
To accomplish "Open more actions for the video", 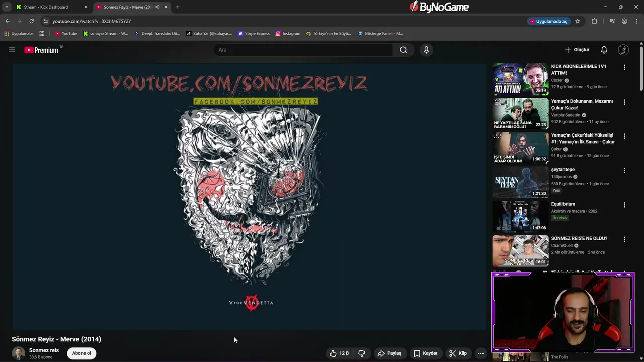I will (481, 353).
